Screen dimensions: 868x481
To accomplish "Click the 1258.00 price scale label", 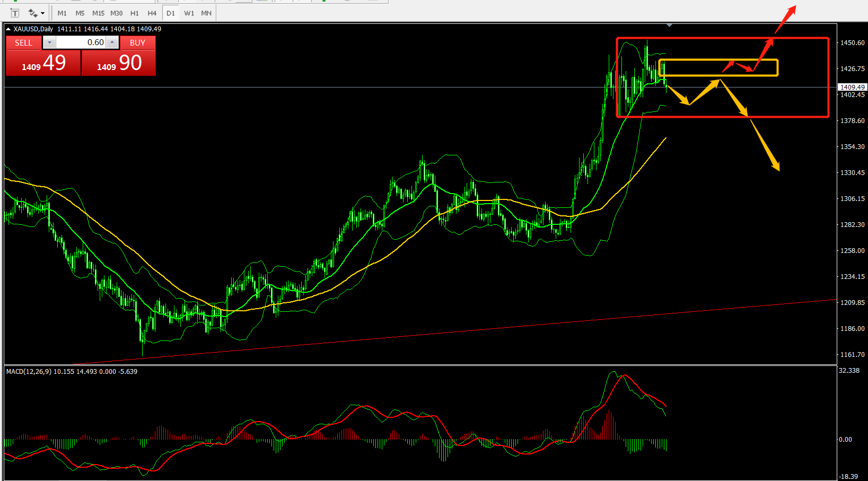I will [x=852, y=251].
